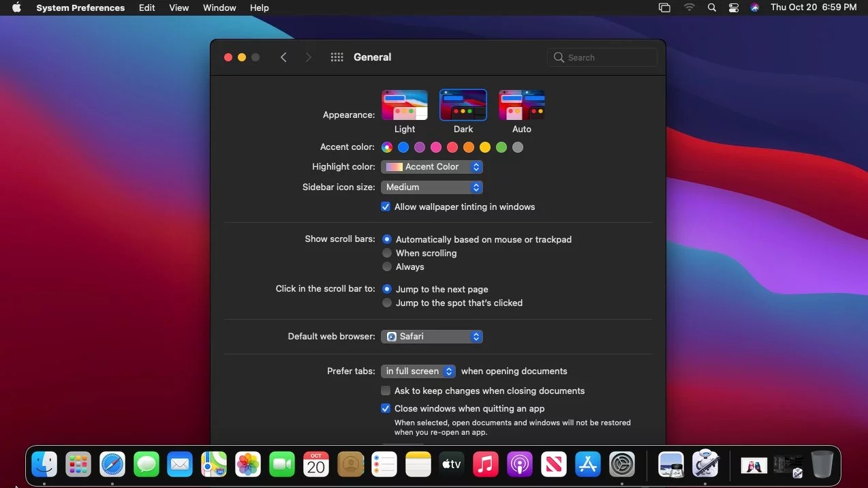Enable the Always option for scroll bars
The height and width of the screenshot is (488, 868).
coord(386,266)
